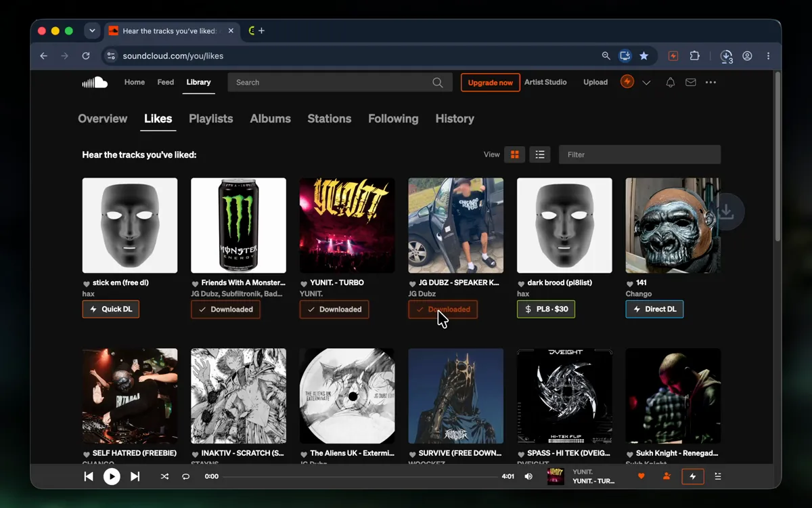Image resolution: width=812 pixels, height=508 pixels.
Task: Click the SoundCloud logo
Action: (x=95, y=83)
